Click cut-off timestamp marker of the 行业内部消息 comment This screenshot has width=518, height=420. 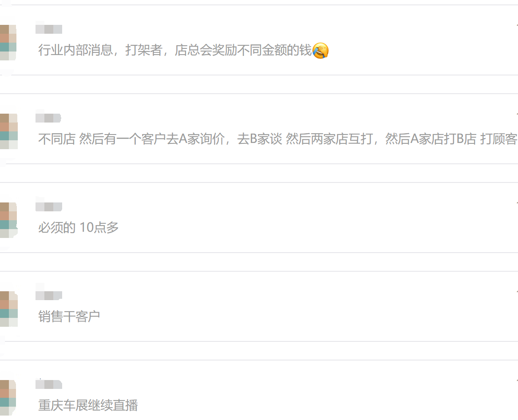pyautogui.click(x=517, y=25)
